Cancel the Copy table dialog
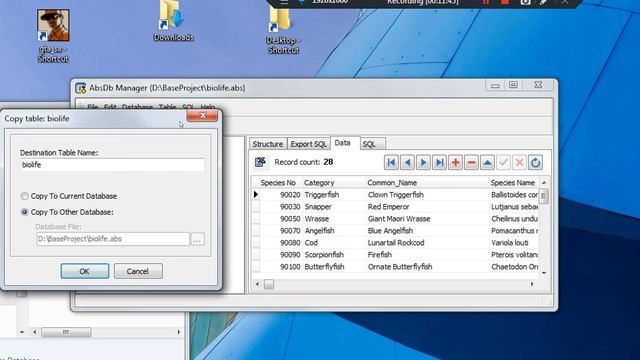 click(138, 271)
